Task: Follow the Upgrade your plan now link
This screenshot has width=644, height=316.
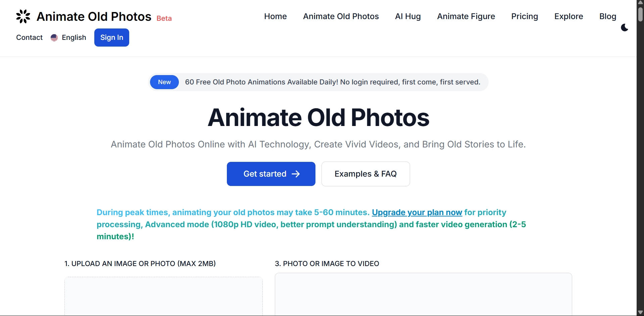Action: point(417,212)
